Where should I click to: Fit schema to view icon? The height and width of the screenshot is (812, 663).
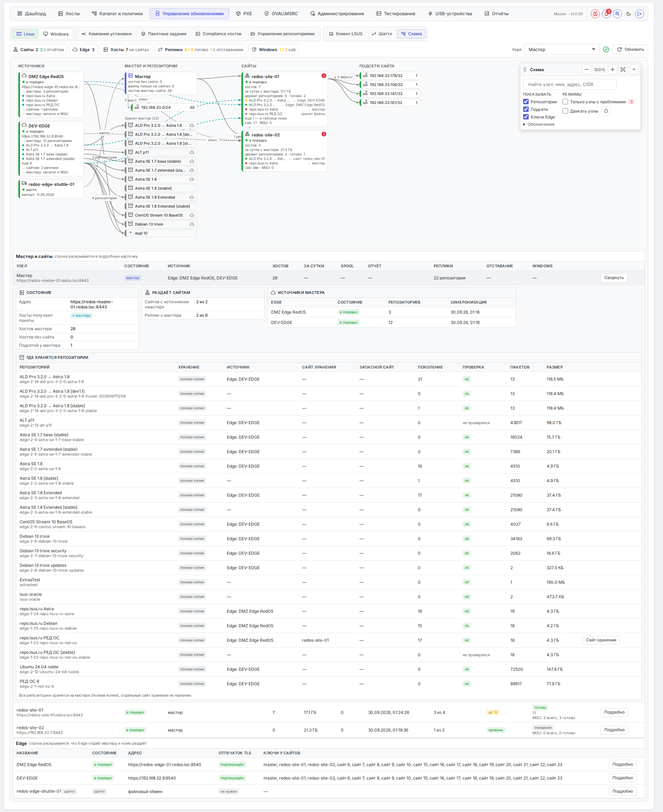point(623,69)
